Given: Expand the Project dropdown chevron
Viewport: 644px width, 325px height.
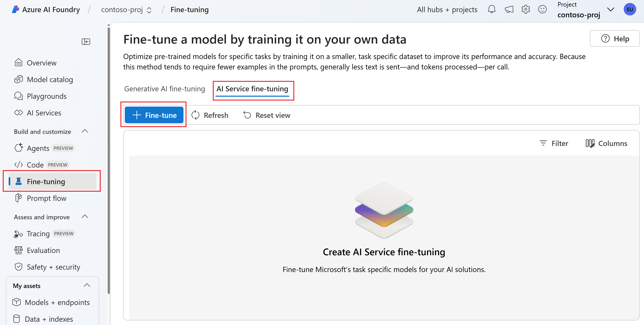Looking at the screenshot, I should (610, 10).
